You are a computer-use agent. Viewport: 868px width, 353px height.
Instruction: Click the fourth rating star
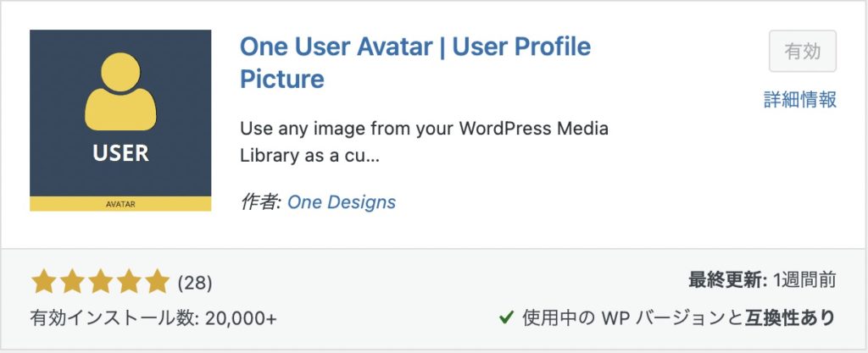[128, 281]
